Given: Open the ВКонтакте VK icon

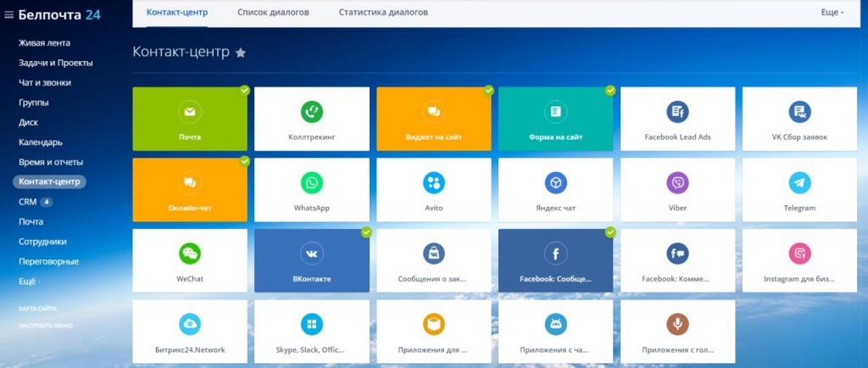Looking at the screenshot, I should coord(312,254).
